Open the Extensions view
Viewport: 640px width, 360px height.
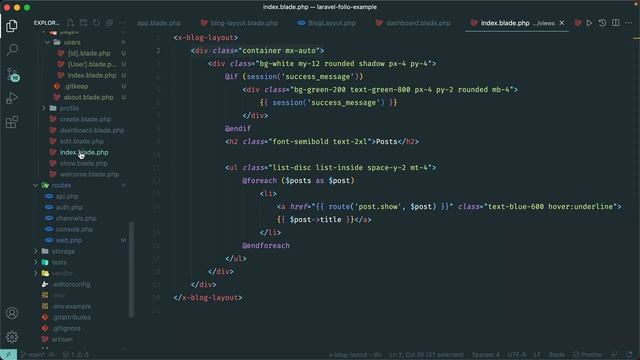[12, 122]
